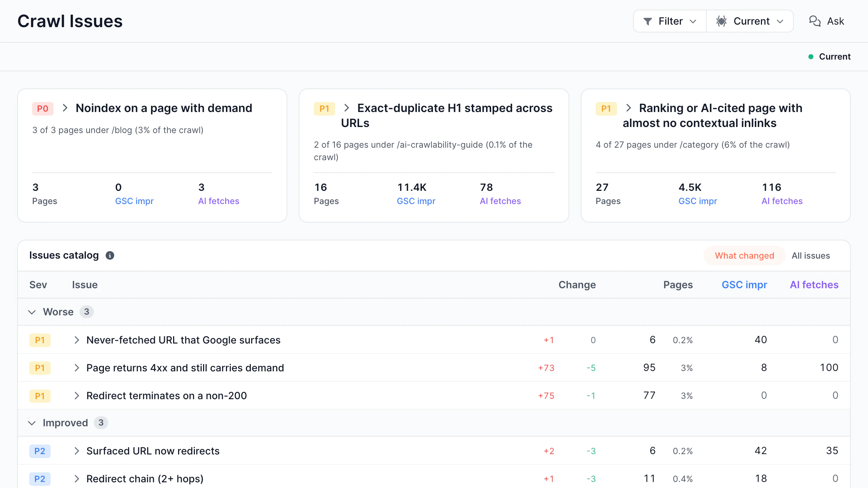This screenshot has height=488, width=868.
Task: Click 'Page returns 4xx and still carries demand' title
Action: click(185, 368)
